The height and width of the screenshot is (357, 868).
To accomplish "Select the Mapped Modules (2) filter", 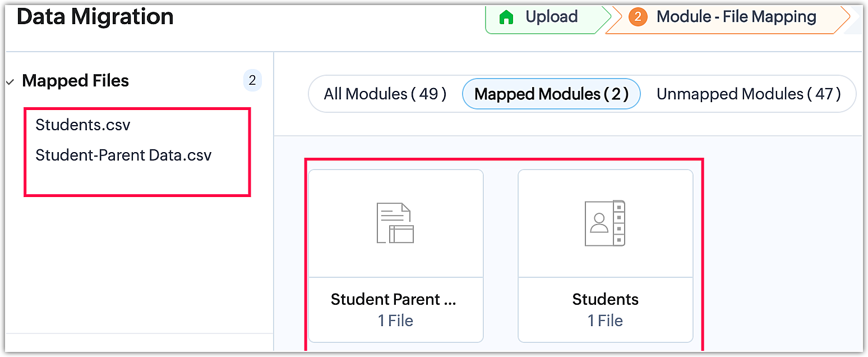I will pos(551,94).
